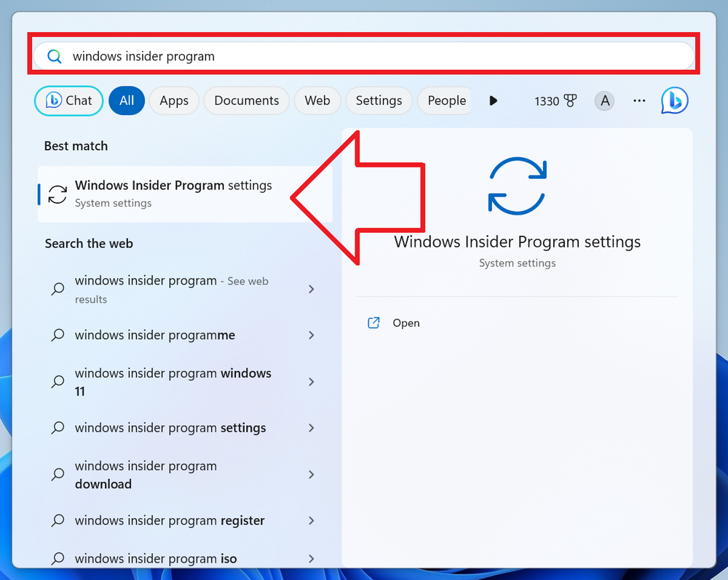Screen dimensions: 728x580
Task: Click the search field containing 'windows insider program'
Action: 363,56
